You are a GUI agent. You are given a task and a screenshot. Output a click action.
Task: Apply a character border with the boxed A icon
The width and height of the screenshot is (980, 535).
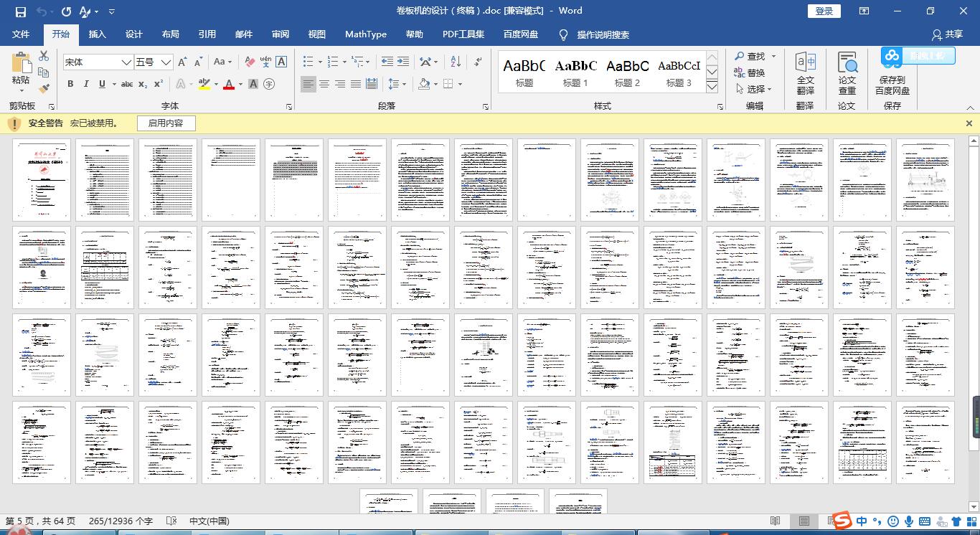coord(281,62)
